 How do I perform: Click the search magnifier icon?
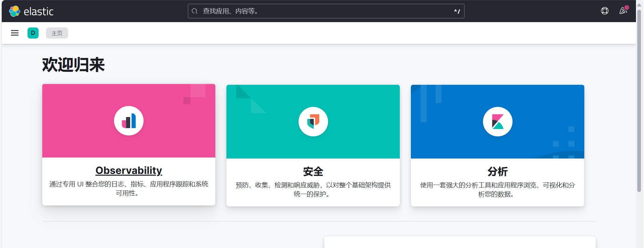click(x=195, y=11)
